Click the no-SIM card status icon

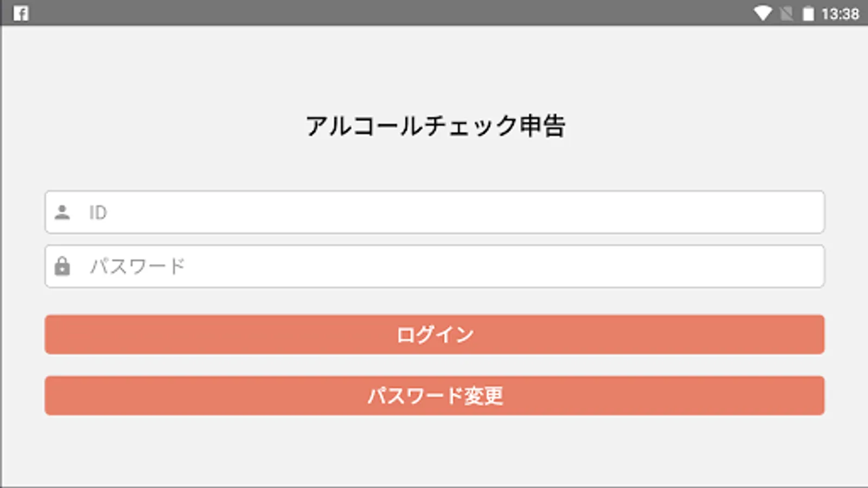786,13
